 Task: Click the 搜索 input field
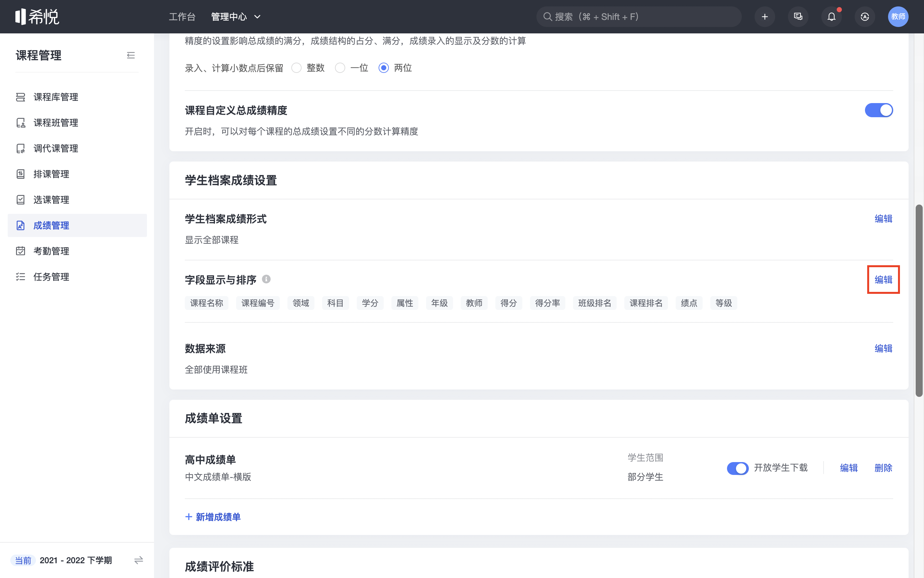[639, 17]
